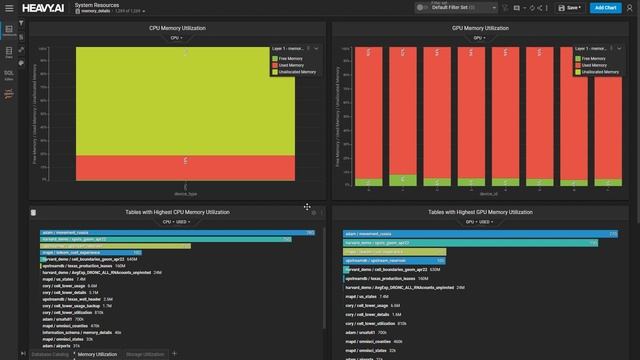
Task: Open the USED dropdown on Tables CPU Memory chart
Action: click(x=183, y=222)
